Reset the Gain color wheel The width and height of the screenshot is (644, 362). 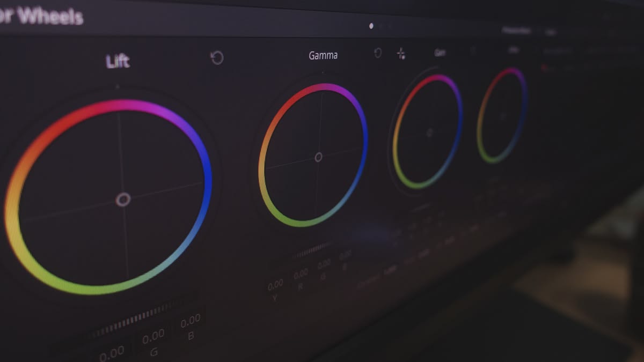(x=473, y=51)
